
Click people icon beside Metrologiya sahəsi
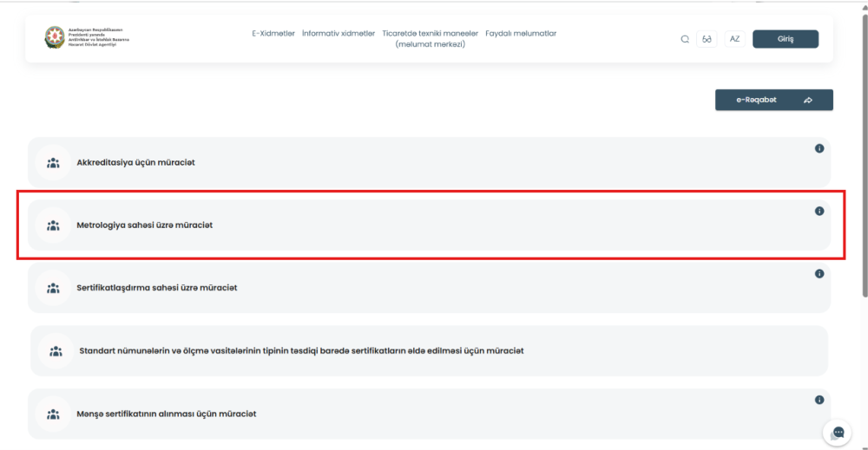click(x=53, y=225)
